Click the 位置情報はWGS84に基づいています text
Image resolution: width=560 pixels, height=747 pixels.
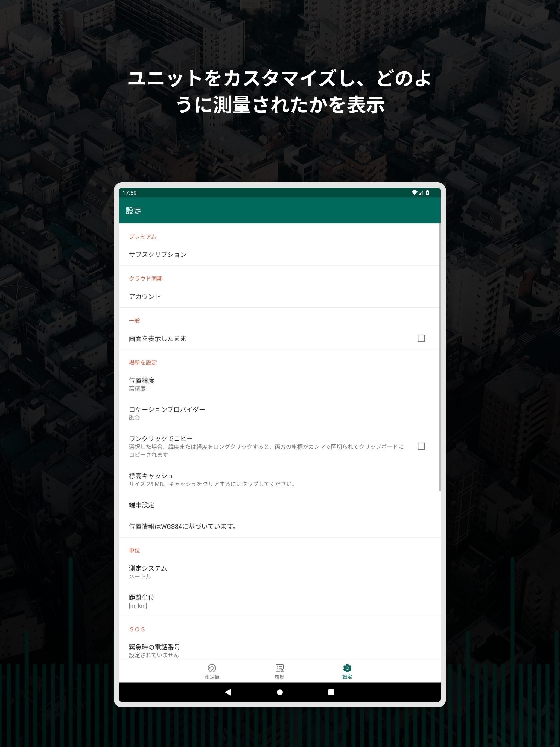183,526
